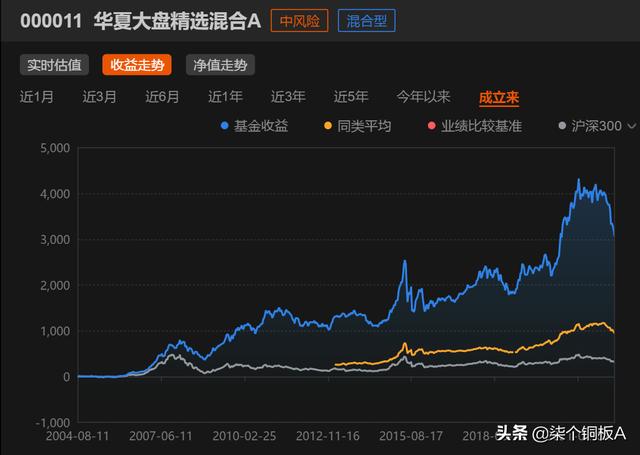The image size is (640, 455).
Task: Click the 4,000 y-axis label
Action: point(55,194)
